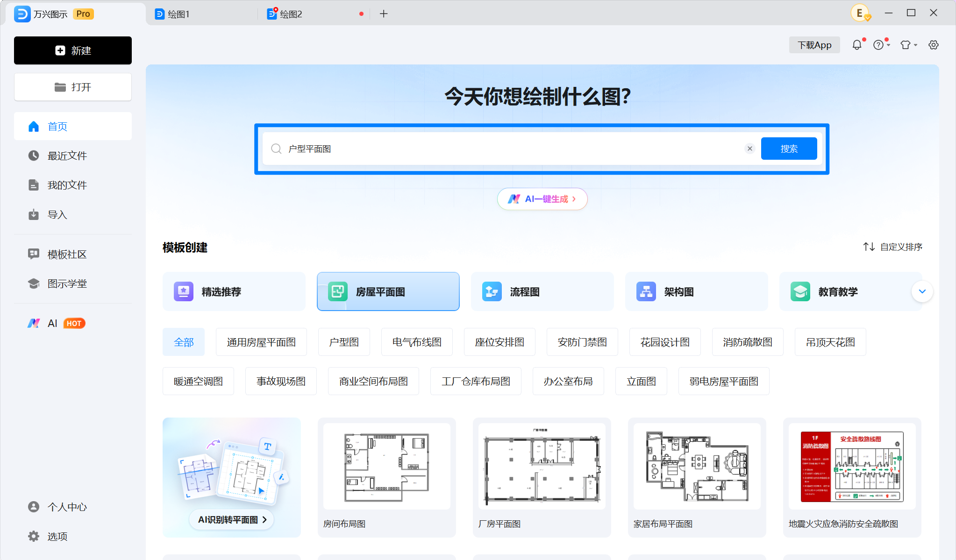Open Template Community (模板社区)
The height and width of the screenshot is (560, 956).
tap(73, 254)
